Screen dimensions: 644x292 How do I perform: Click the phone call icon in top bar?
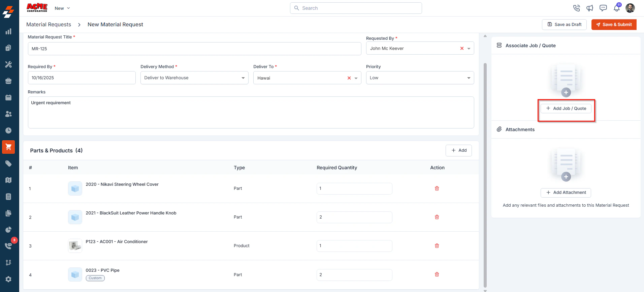coord(577,8)
